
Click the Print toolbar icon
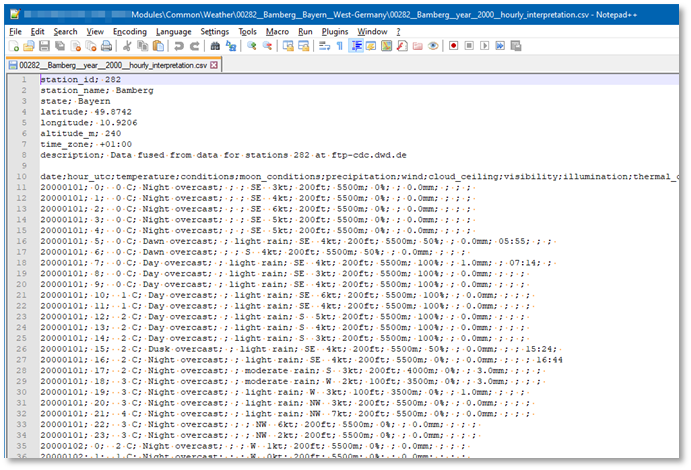pyautogui.click(x=106, y=46)
